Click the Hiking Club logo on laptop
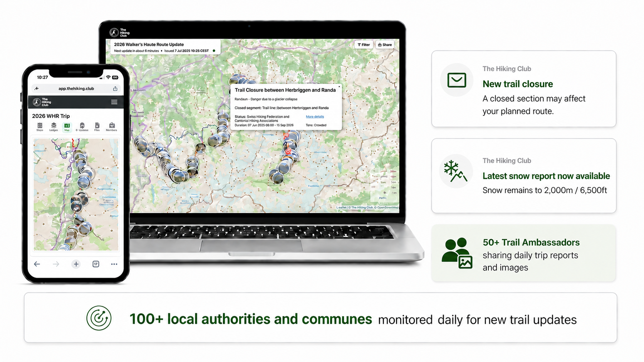This screenshot has height=362, width=644. pyautogui.click(x=119, y=33)
